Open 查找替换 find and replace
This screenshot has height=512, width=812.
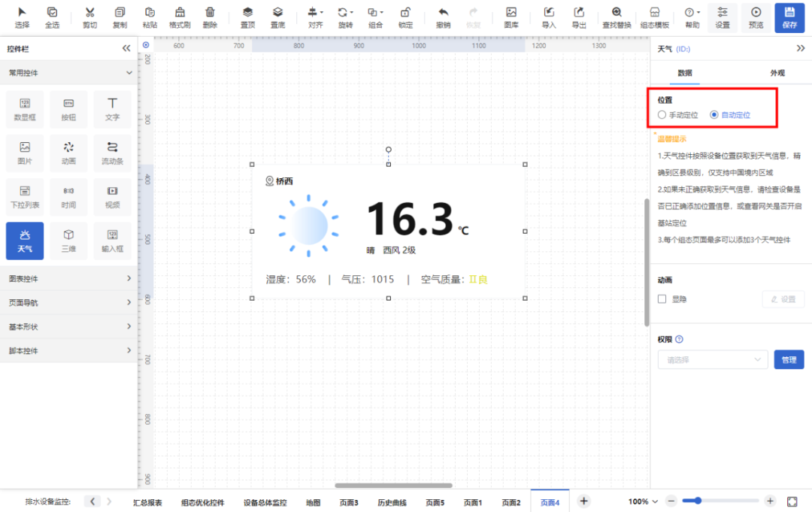coord(617,17)
